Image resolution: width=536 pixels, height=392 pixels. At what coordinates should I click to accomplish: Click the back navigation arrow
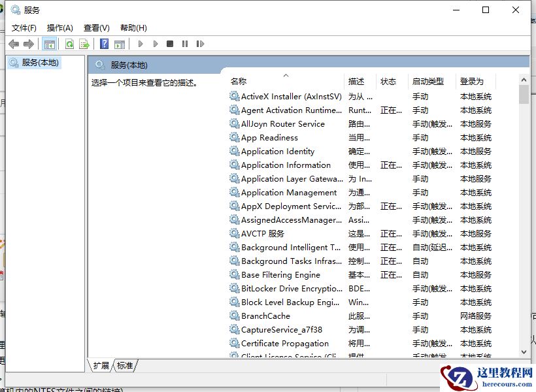pos(12,44)
